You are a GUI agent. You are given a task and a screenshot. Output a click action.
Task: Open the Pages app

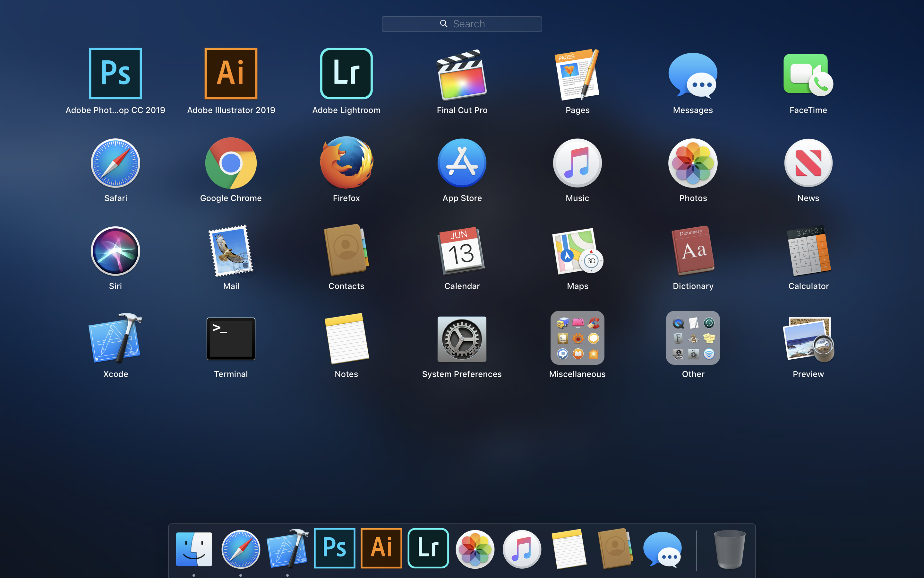[577, 74]
